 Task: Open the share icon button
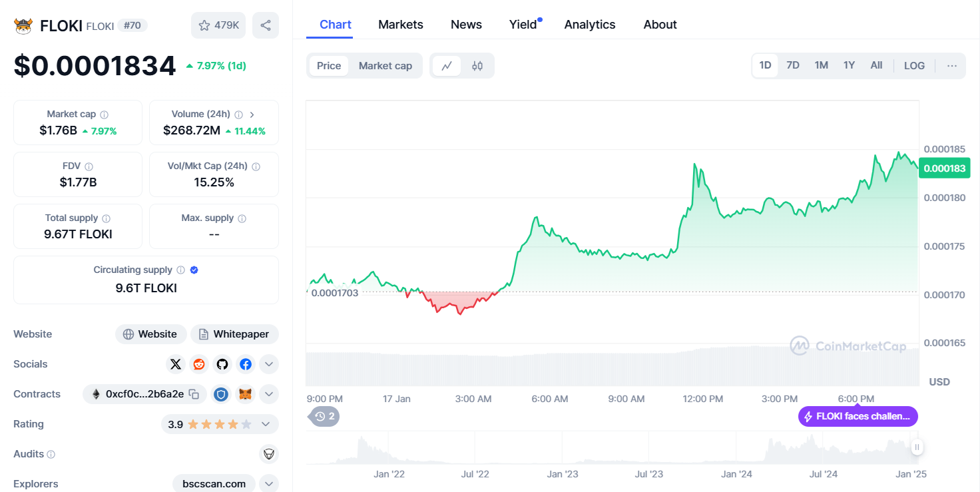[266, 25]
